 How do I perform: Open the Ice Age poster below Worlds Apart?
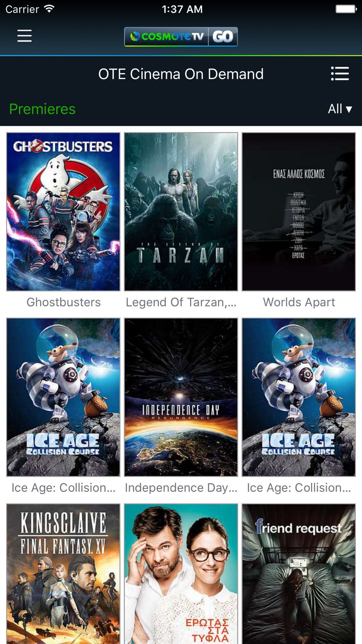299,397
